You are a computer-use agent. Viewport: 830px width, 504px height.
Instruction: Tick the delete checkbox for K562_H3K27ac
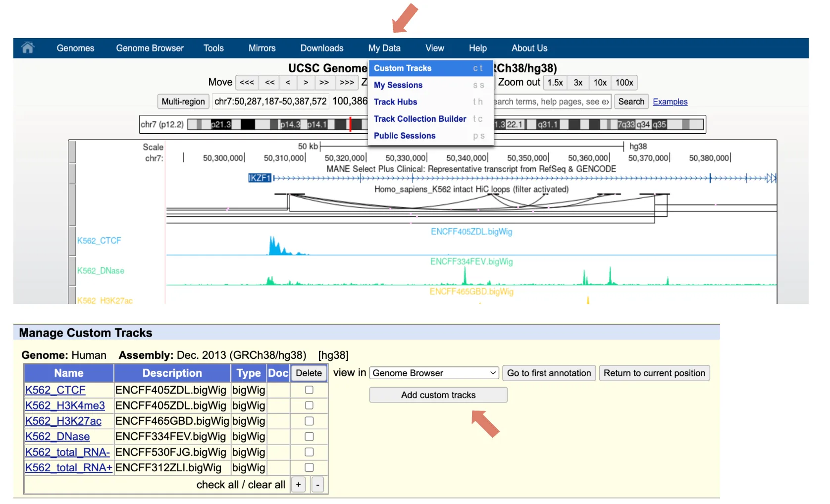point(309,421)
